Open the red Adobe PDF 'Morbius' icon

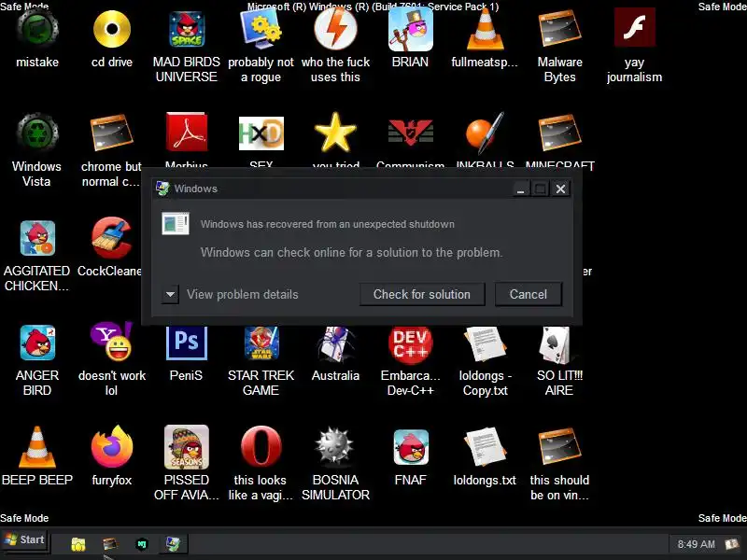tap(187, 133)
